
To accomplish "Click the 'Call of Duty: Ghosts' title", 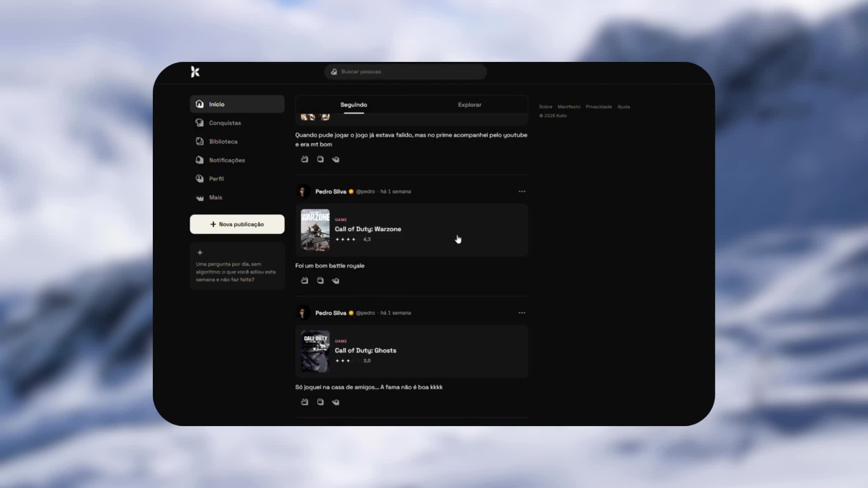I will pyautogui.click(x=365, y=350).
